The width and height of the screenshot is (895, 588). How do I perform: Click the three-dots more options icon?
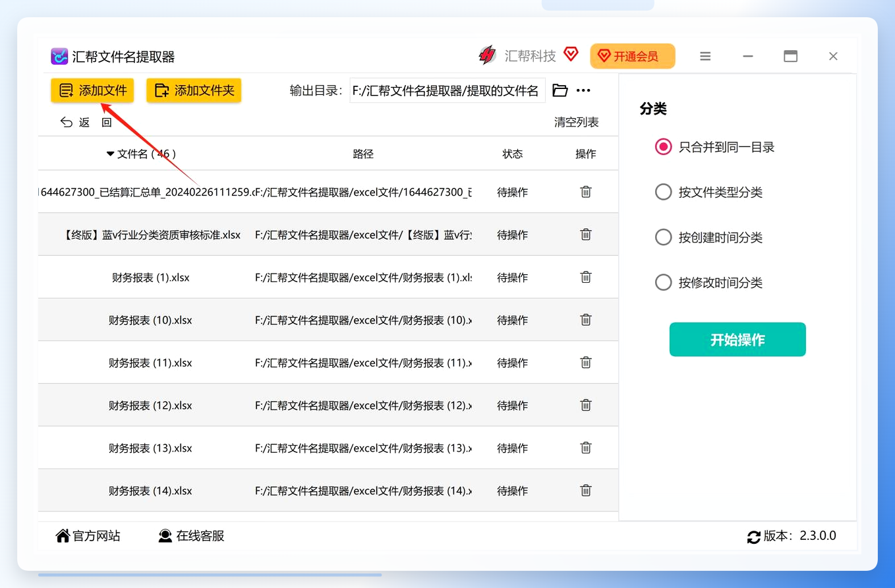(583, 90)
